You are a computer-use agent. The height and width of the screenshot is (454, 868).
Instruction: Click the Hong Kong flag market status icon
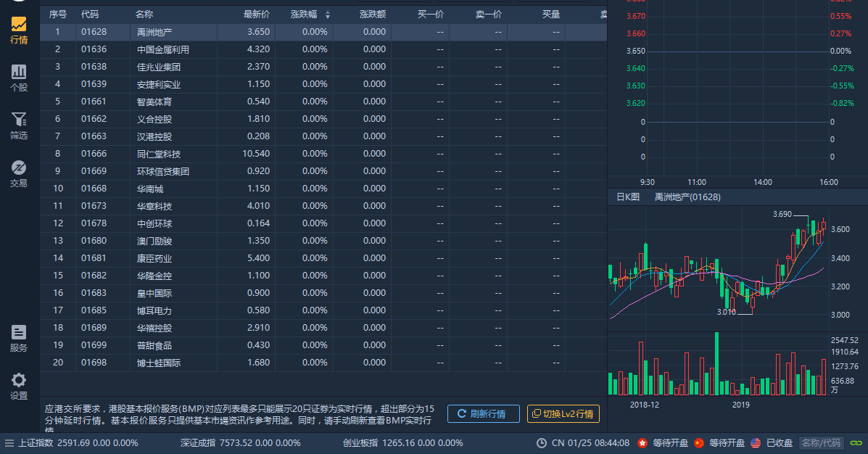click(642, 443)
